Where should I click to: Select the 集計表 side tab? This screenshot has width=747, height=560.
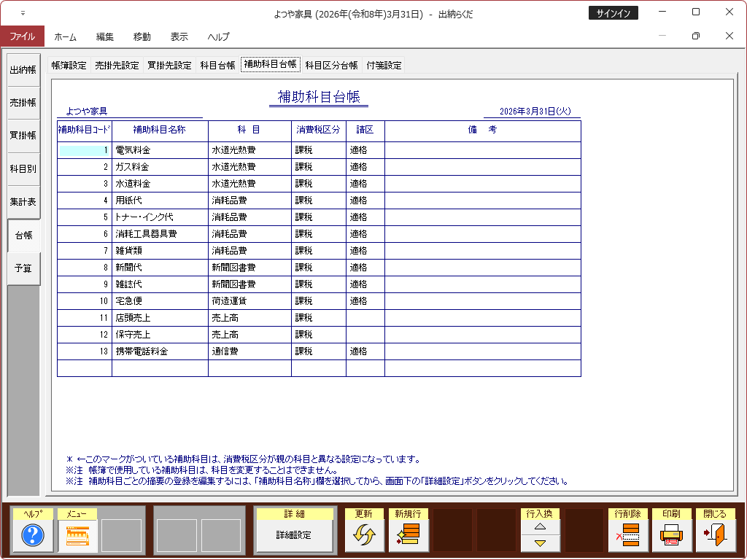23,202
